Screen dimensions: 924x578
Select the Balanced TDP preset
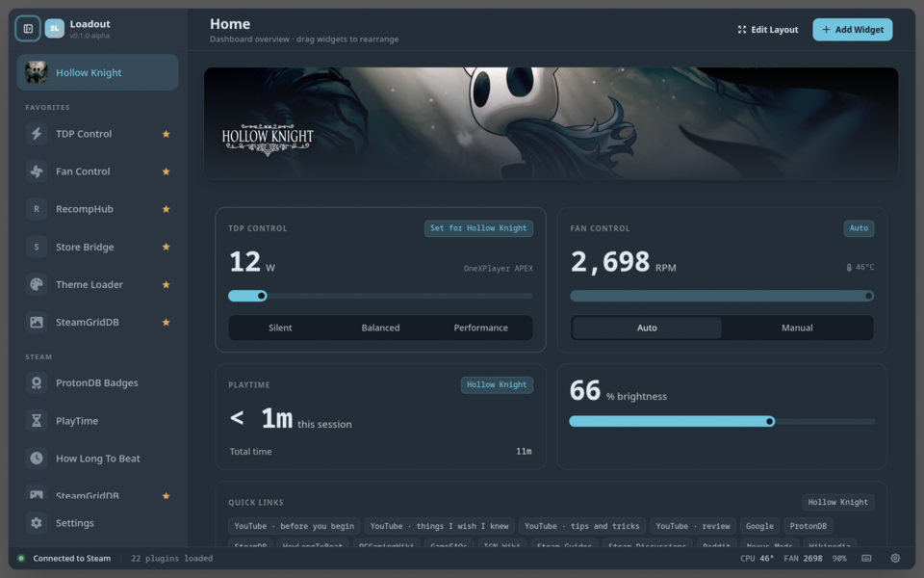(380, 328)
